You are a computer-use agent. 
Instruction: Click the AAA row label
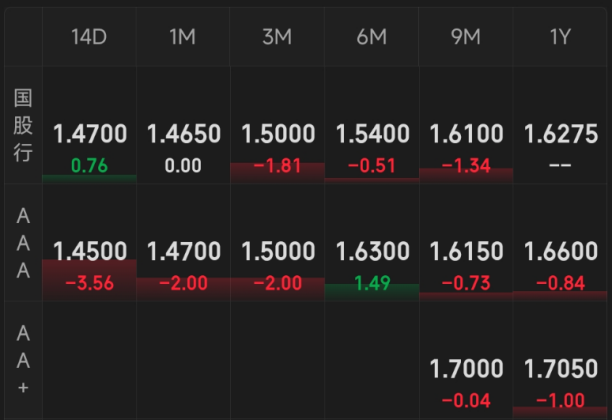23,243
